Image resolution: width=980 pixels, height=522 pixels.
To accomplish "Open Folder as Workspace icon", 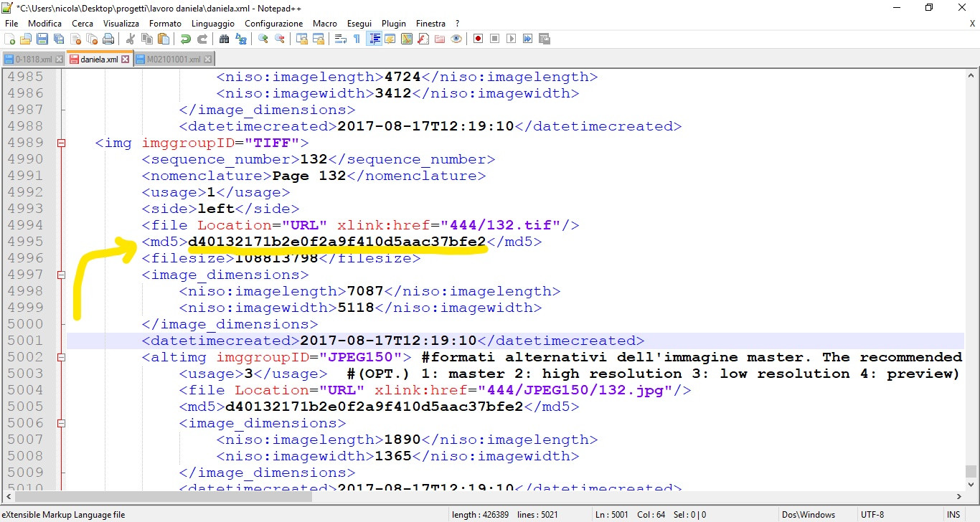I will click(440, 39).
